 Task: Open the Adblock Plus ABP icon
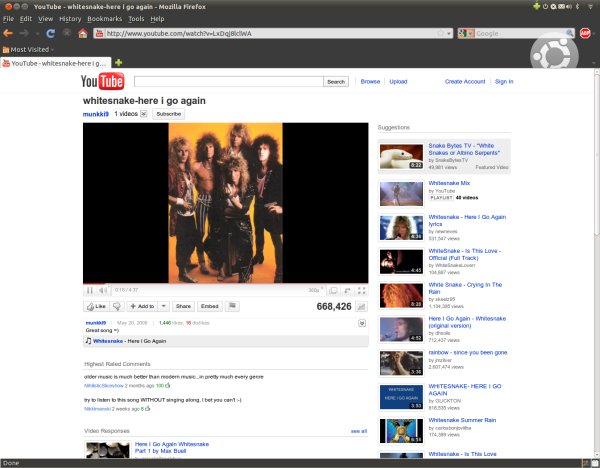585,33
